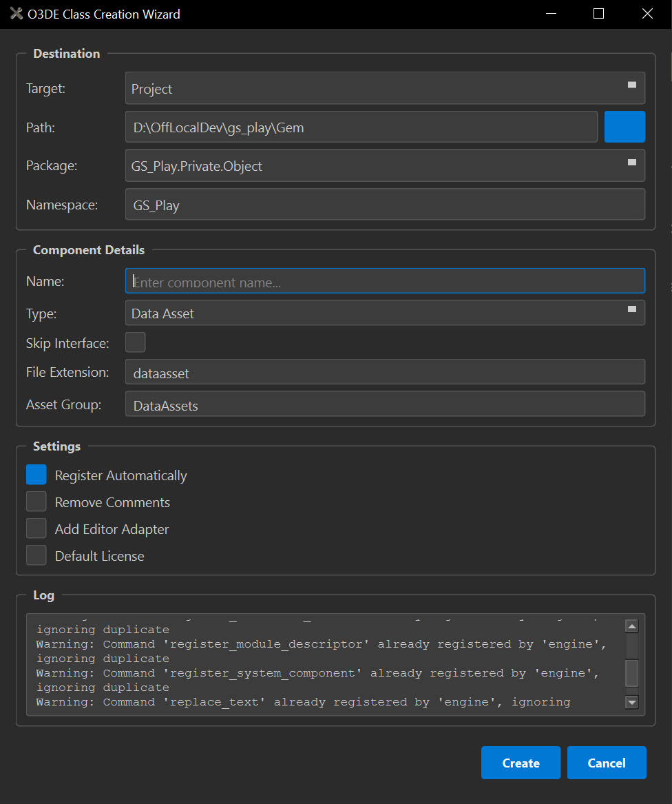Screen dimensions: 672x804
Task: Open the Type dropdown showing Data Asset
Action: (x=384, y=312)
